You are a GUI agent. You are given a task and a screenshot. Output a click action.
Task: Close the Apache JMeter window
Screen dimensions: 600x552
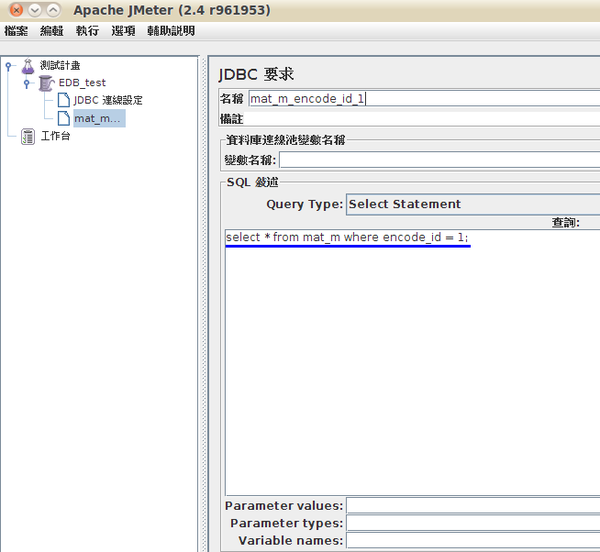tap(16, 10)
